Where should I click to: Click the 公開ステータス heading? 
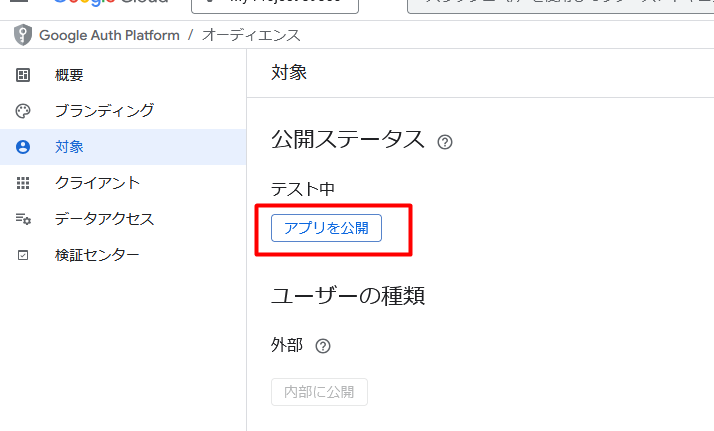coord(348,139)
